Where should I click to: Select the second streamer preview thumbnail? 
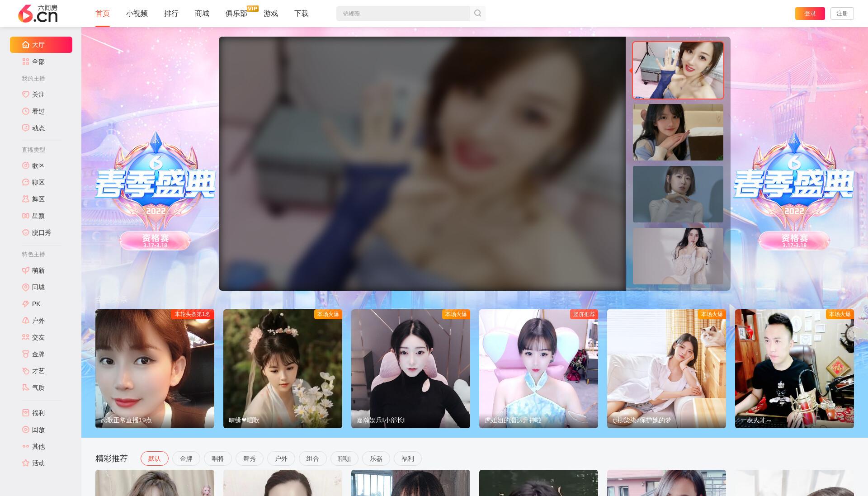tap(678, 132)
